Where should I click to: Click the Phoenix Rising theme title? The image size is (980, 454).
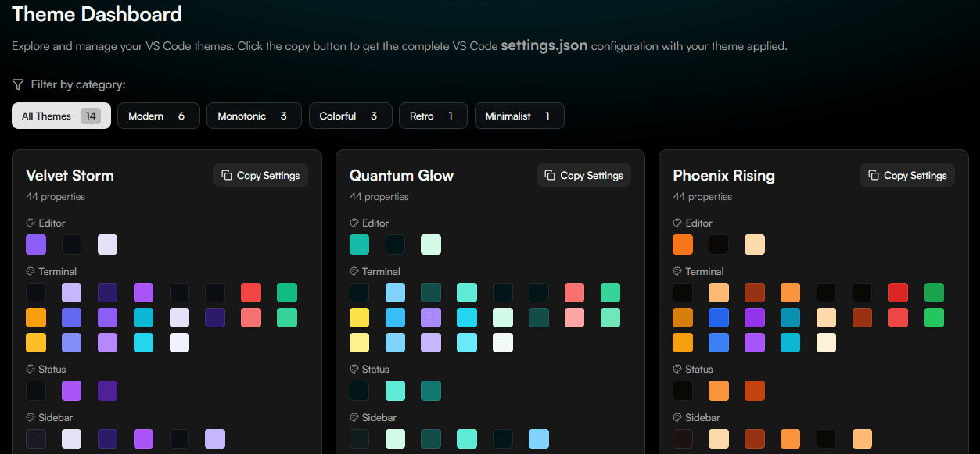[x=723, y=175]
